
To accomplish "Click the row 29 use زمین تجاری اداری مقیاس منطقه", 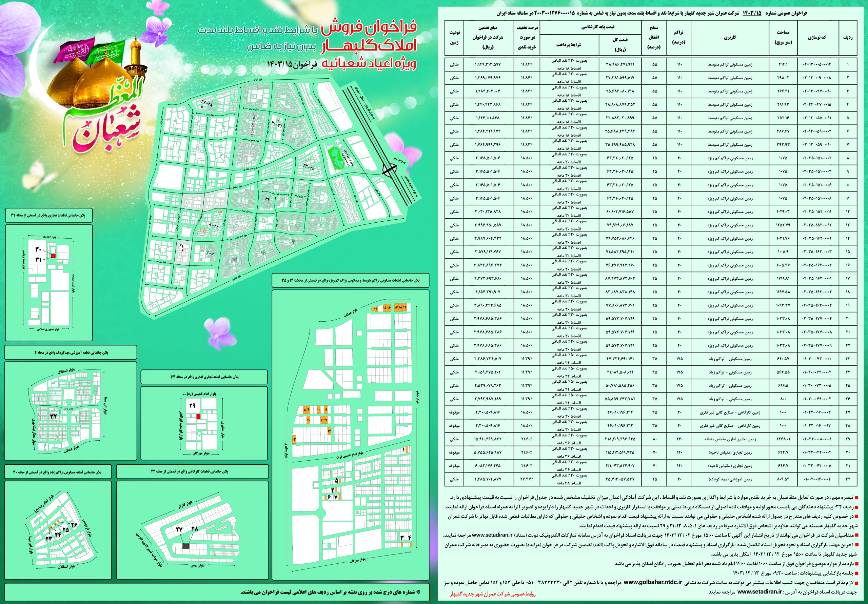I will [730, 439].
